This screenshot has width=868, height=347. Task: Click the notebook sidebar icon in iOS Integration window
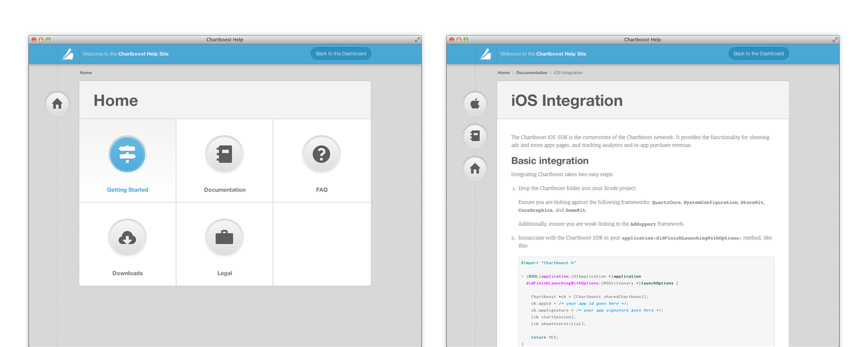[x=475, y=136]
